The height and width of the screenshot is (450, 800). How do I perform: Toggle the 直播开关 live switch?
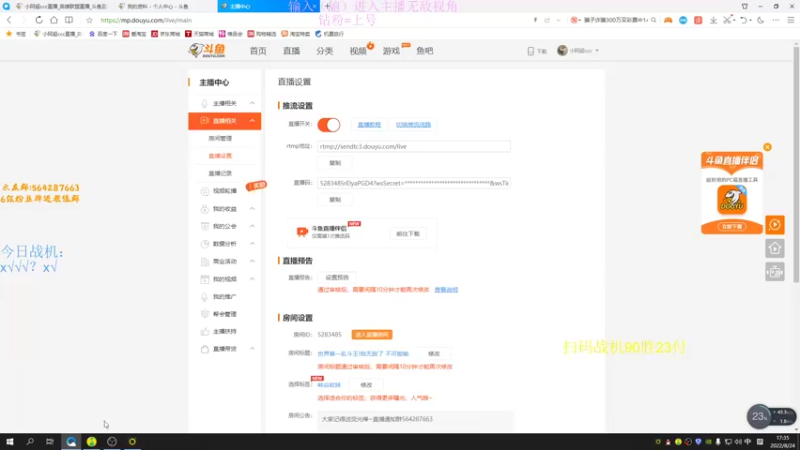tap(329, 124)
